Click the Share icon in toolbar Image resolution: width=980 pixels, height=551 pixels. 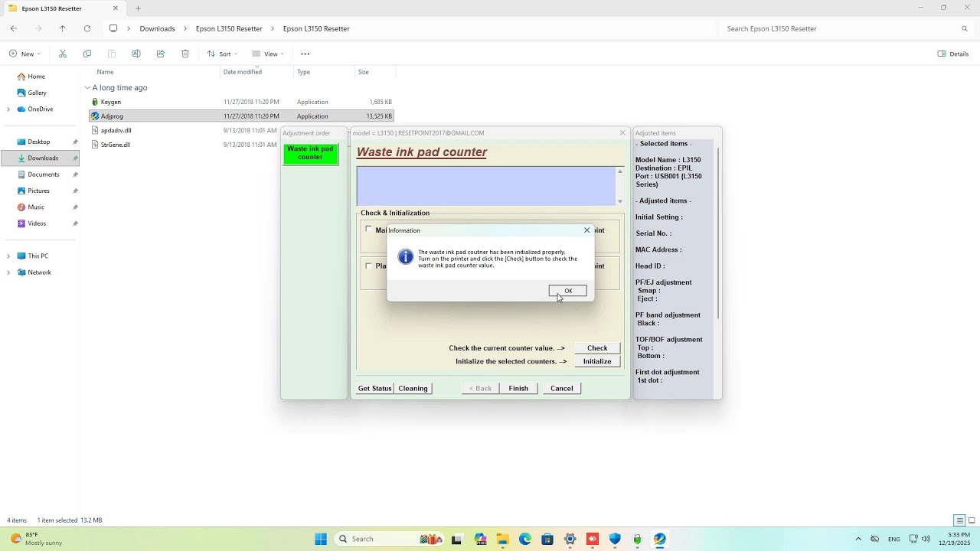(161, 54)
